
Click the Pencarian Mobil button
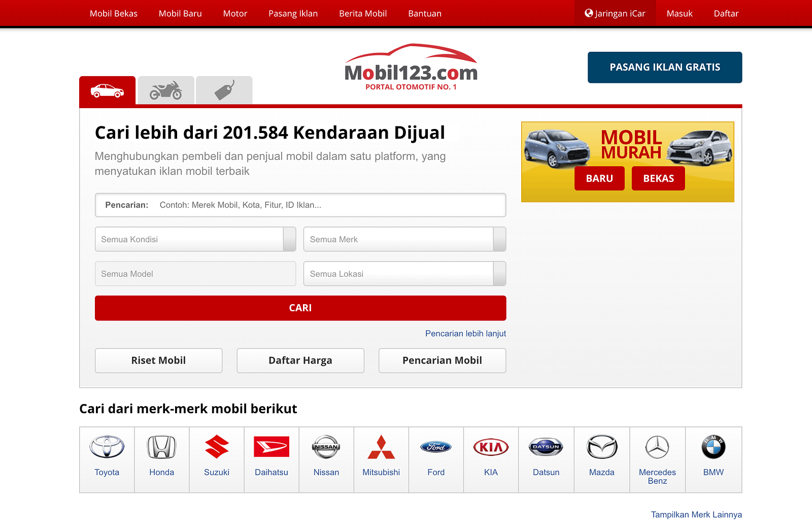[442, 360]
